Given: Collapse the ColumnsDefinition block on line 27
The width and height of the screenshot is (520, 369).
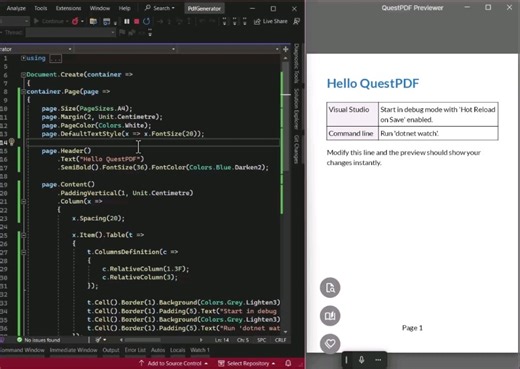Looking at the screenshot, I should tap(23, 252).
